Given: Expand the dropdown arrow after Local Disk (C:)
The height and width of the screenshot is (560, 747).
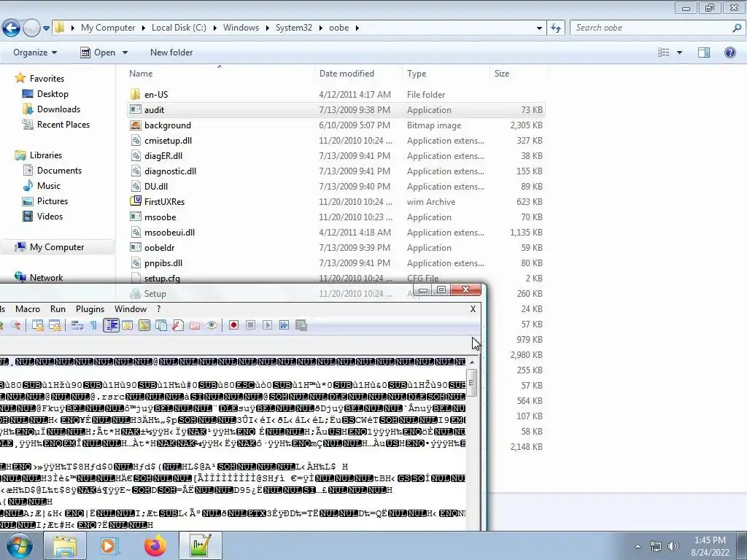Looking at the screenshot, I should (x=215, y=28).
